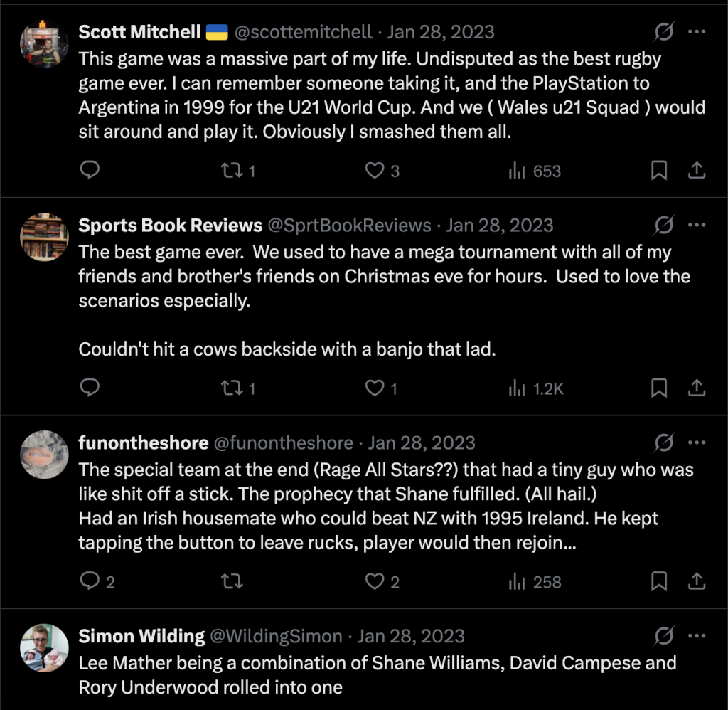728x710 pixels.
Task: Open more options on funontheshore tweet
Action: click(x=697, y=443)
